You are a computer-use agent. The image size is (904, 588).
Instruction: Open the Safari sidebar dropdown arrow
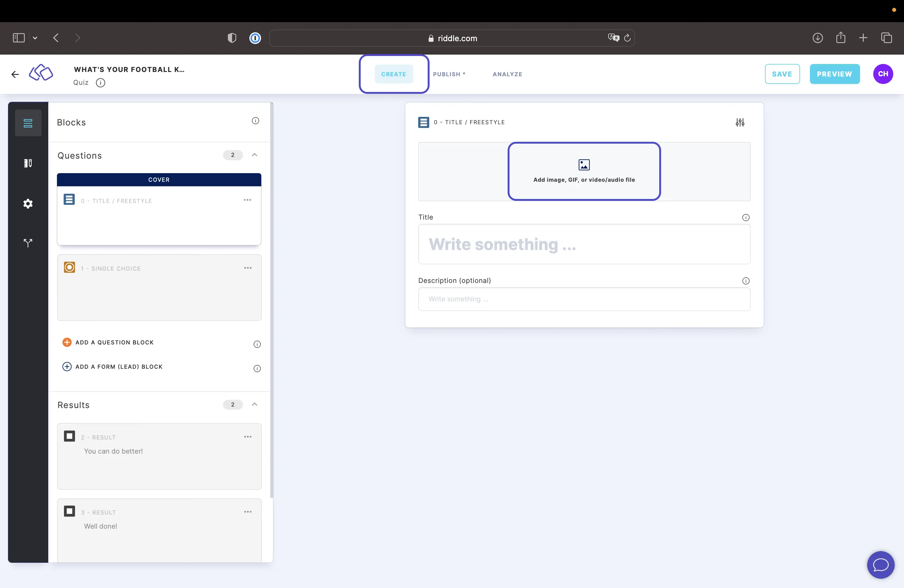pyautogui.click(x=35, y=38)
